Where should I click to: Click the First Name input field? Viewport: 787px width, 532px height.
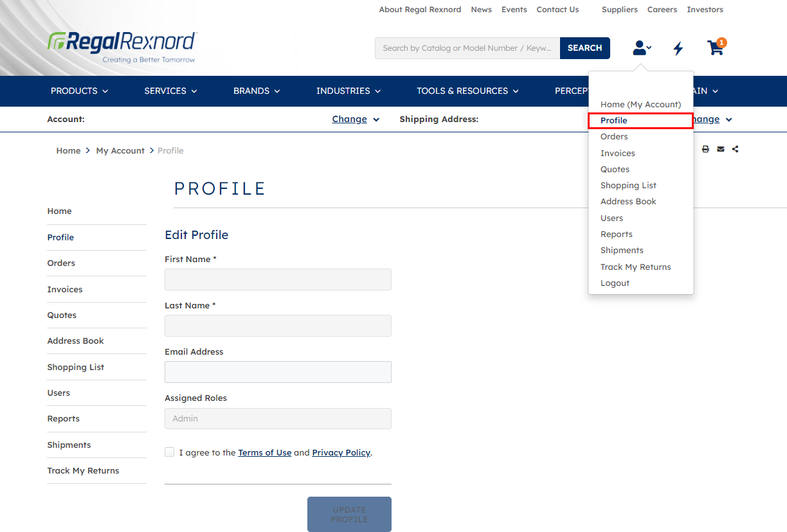click(278, 279)
